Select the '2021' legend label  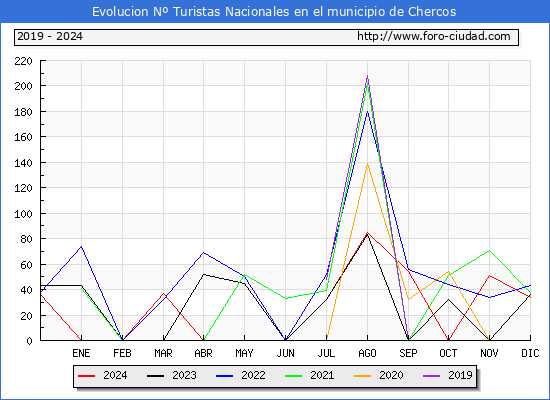coord(322,375)
